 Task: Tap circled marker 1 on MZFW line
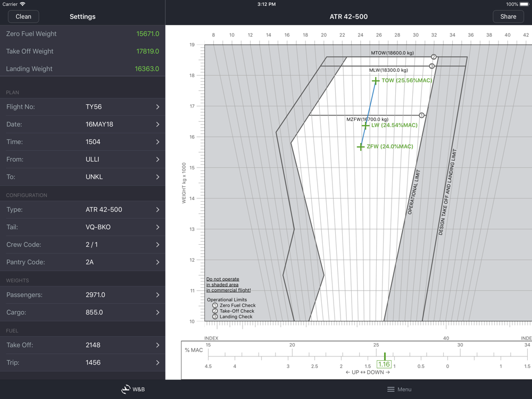tap(421, 115)
